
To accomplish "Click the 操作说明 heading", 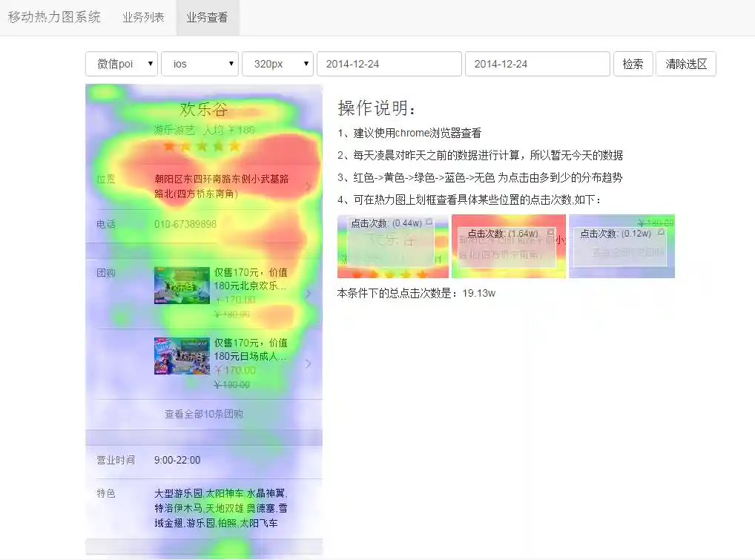I will click(376, 108).
